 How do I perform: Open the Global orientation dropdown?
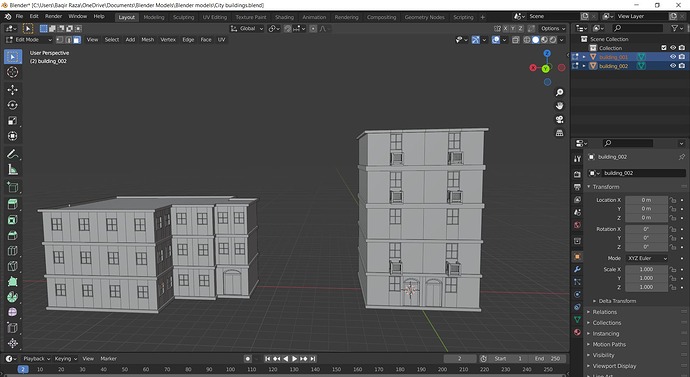coord(247,29)
